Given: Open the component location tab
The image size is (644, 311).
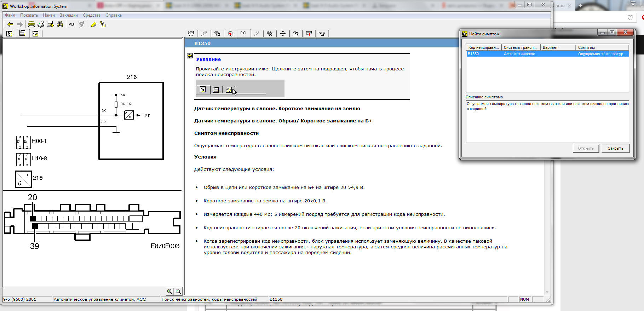Looking at the screenshot, I should [x=296, y=34].
